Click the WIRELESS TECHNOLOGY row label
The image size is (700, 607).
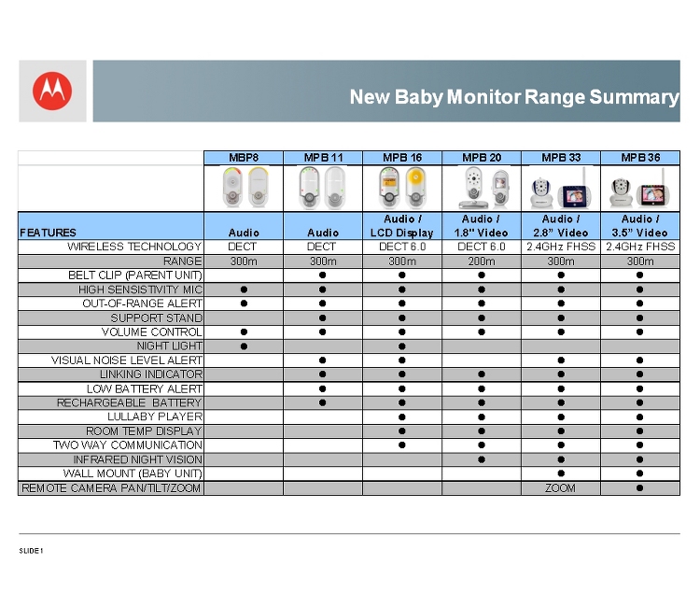click(x=134, y=247)
